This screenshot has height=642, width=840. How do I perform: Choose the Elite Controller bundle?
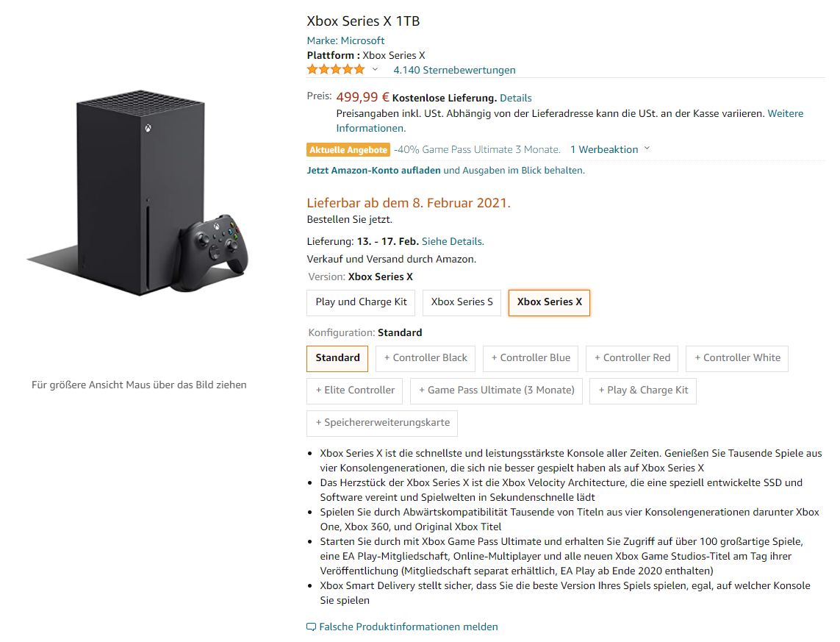click(355, 390)
